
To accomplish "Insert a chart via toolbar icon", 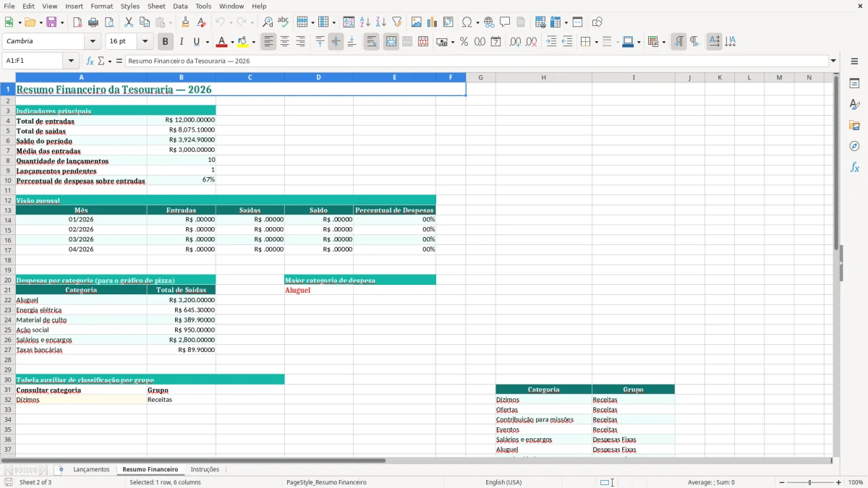I will coord(433,22).
